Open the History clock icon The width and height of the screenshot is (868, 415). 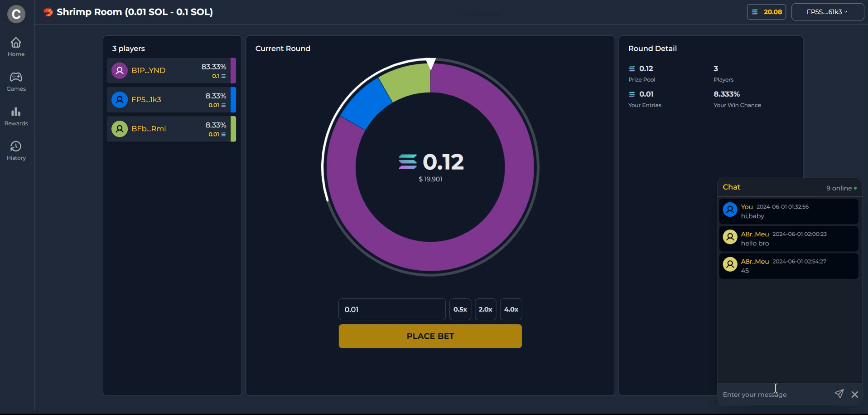(x=16, y=146)
